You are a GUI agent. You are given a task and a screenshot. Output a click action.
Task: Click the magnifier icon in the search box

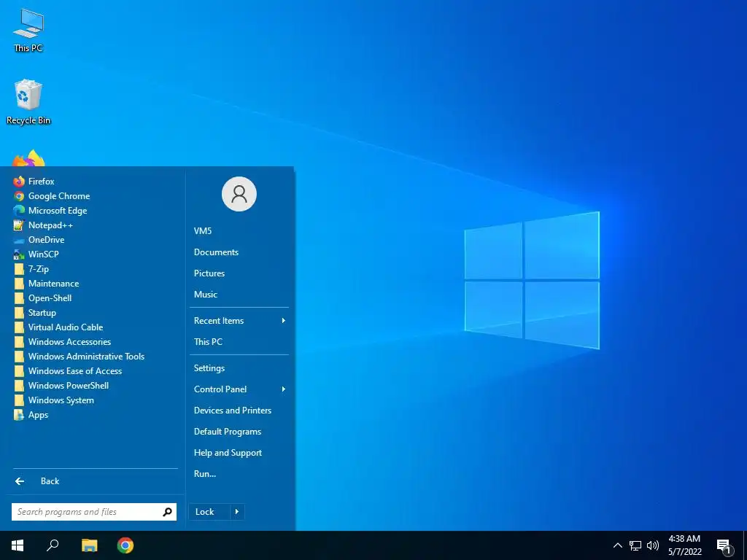coord(167,512)
